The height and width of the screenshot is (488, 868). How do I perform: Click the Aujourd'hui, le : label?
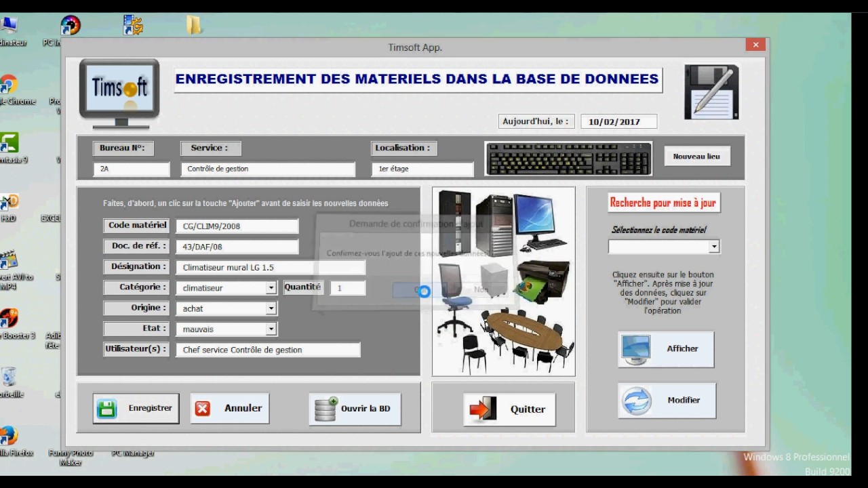[535, 121]
